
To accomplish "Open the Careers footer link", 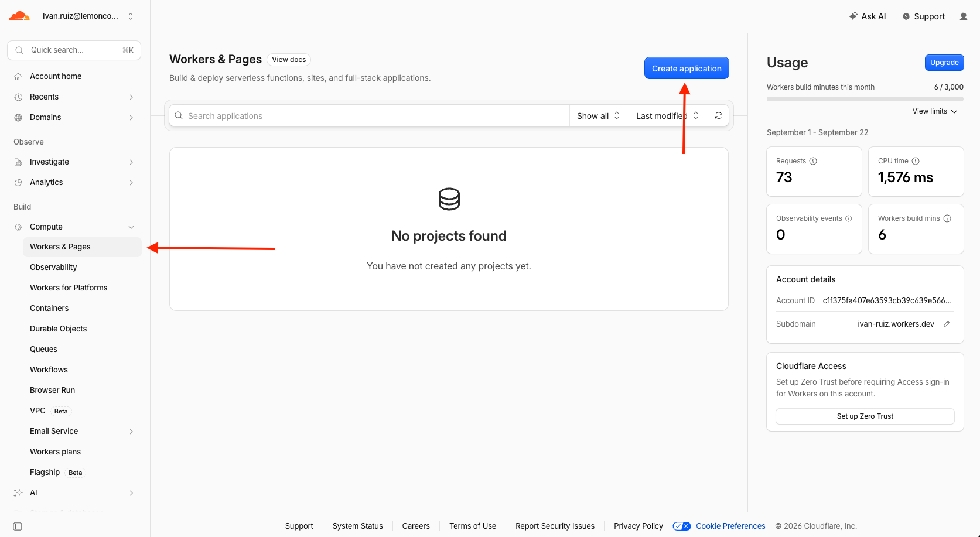I will [416, 526].
